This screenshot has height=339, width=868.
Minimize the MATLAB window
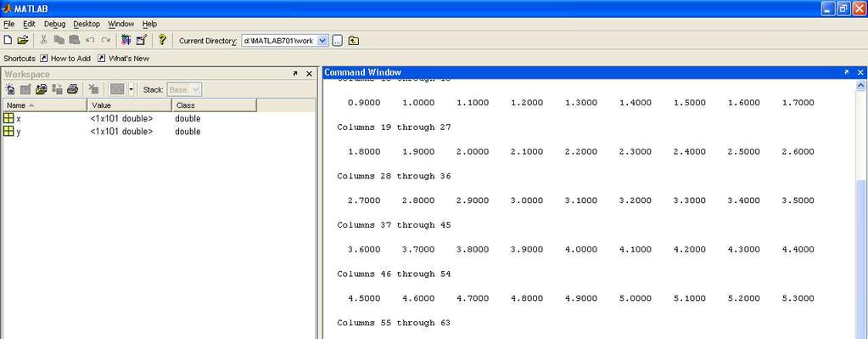click(828, 8)
